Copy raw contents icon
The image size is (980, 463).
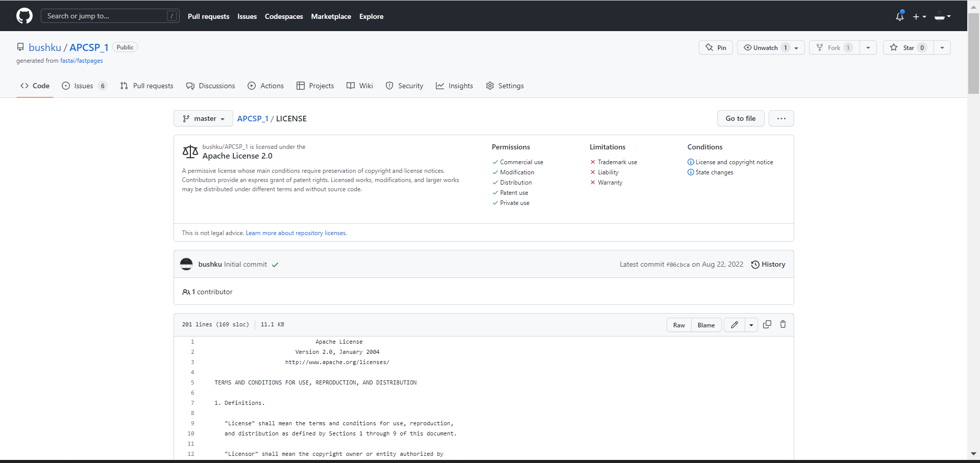(x=767, y=324)
